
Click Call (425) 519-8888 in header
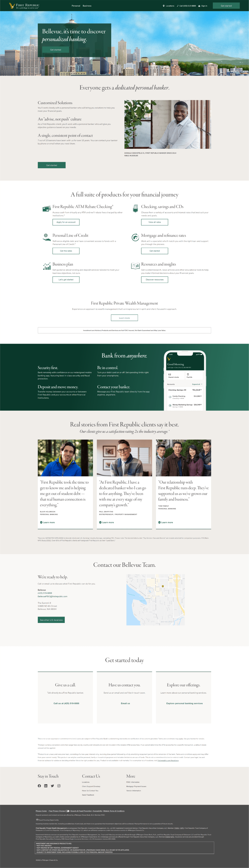[x=188, y=6]
